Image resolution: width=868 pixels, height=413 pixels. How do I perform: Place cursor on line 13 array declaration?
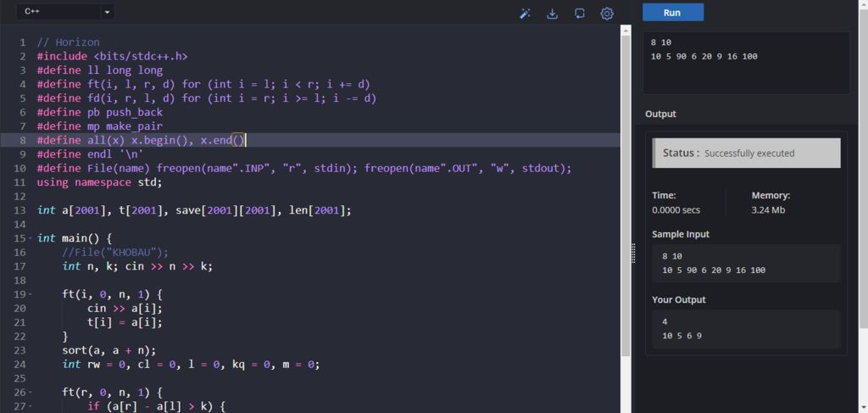pos(193,210)
